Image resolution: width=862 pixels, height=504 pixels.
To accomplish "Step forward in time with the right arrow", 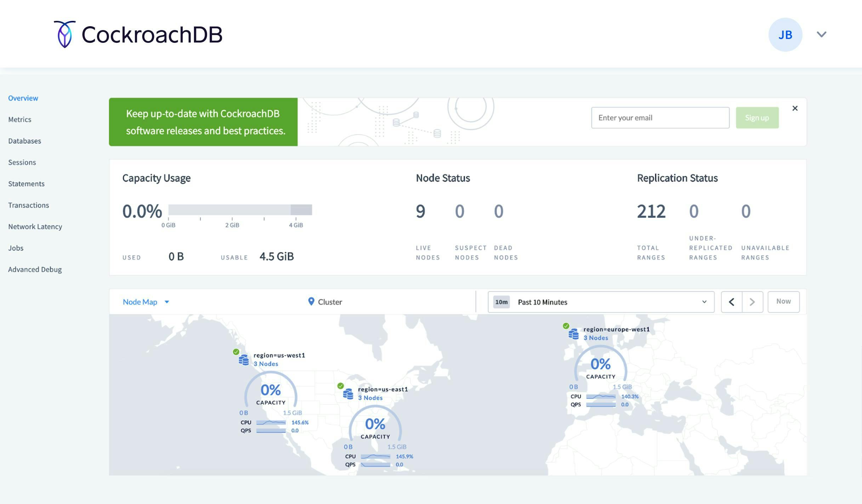I will click(x=752, y=302).
